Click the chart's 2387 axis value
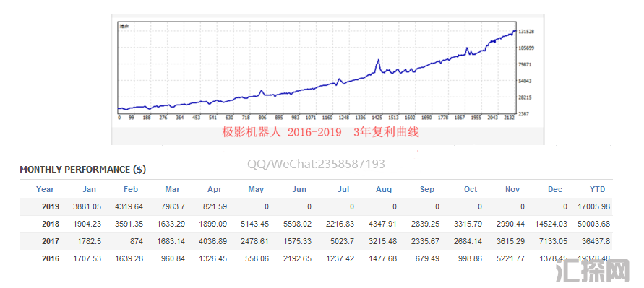Image resolution: width=644 pixels, height=288 pixels. (525, 113)
